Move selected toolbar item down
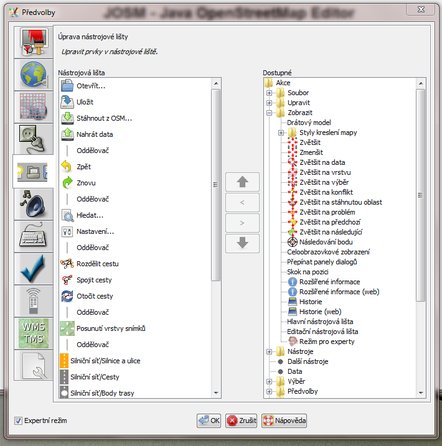The image size is (442, 446). (242, 243)
